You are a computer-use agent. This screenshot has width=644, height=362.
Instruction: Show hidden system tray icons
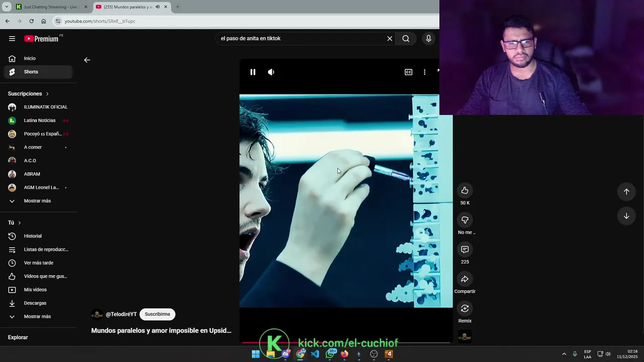click(564, 354)
